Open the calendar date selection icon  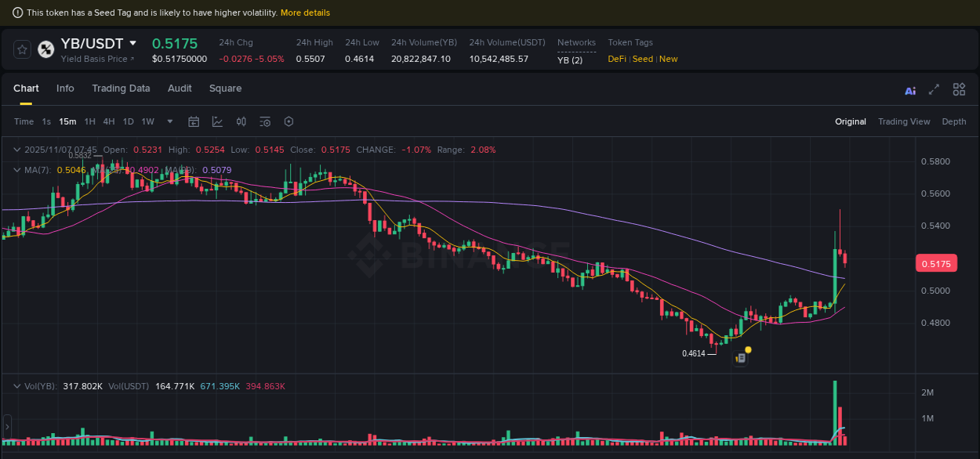194,121
